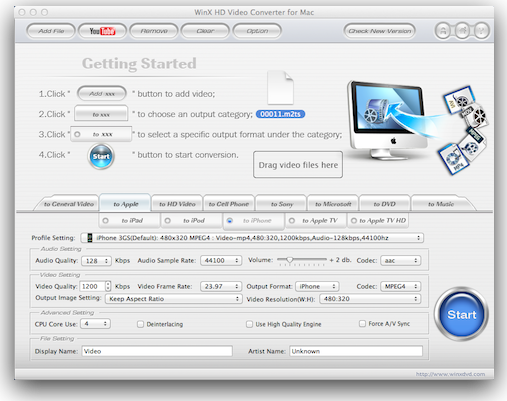Select the 00011.m2ts file label
Image resolution: width=507 pixels, height=401 pixels.
click(280, 114)
